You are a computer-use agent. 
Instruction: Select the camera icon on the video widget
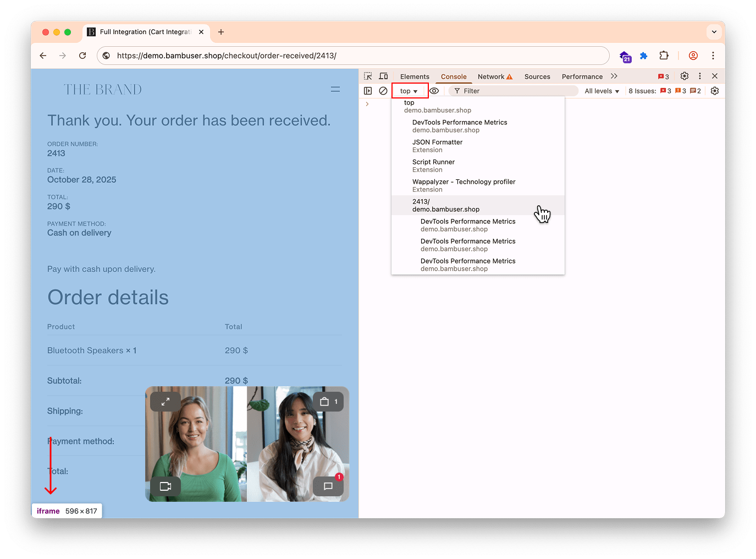[165, 486]
